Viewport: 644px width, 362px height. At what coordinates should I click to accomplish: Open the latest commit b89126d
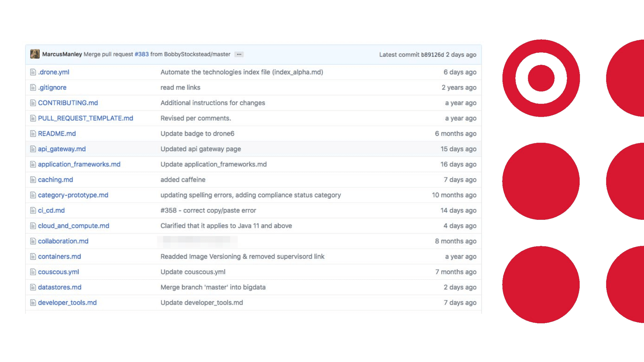432,55
